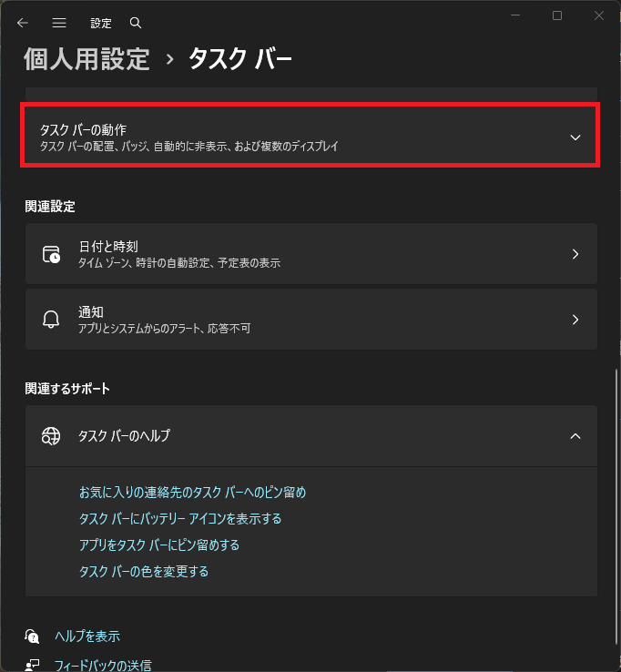Open アプリをタスク バーにピン留めする link

159,545
